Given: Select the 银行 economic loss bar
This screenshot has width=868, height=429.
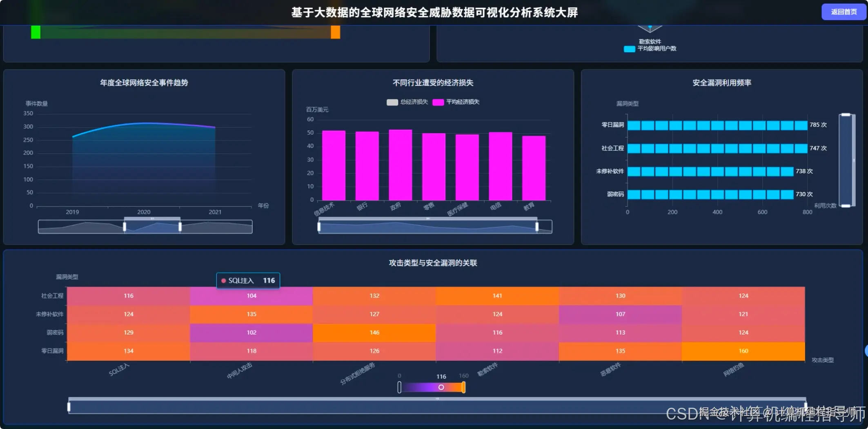Looking at the screenshot, I should (366, 165).
